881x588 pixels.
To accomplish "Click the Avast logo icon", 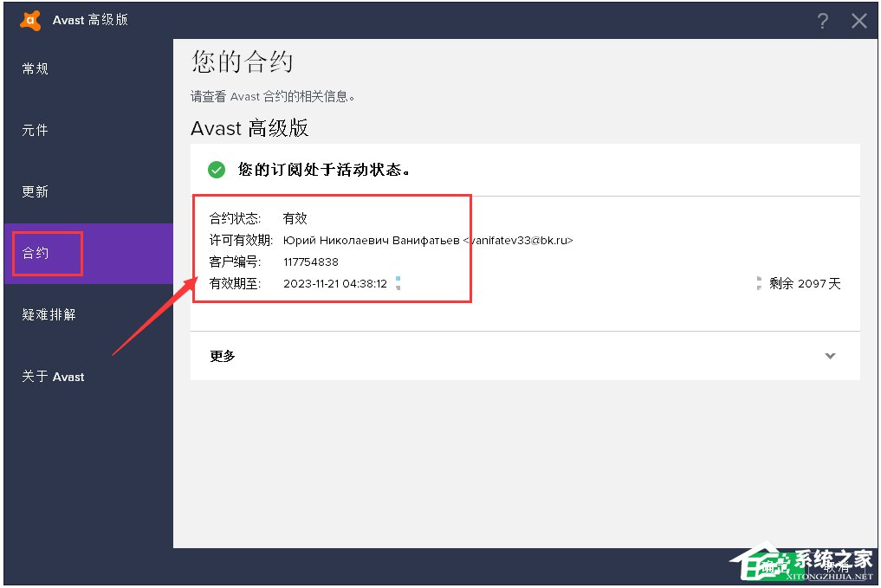I will pyautogui.click(x=30, y=20).
